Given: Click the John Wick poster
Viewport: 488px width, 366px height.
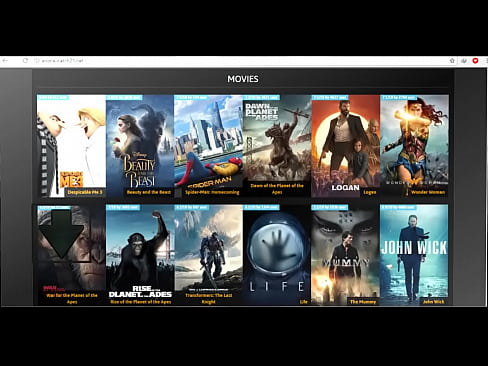Looking at the screenshot, I should pos(414,255).
